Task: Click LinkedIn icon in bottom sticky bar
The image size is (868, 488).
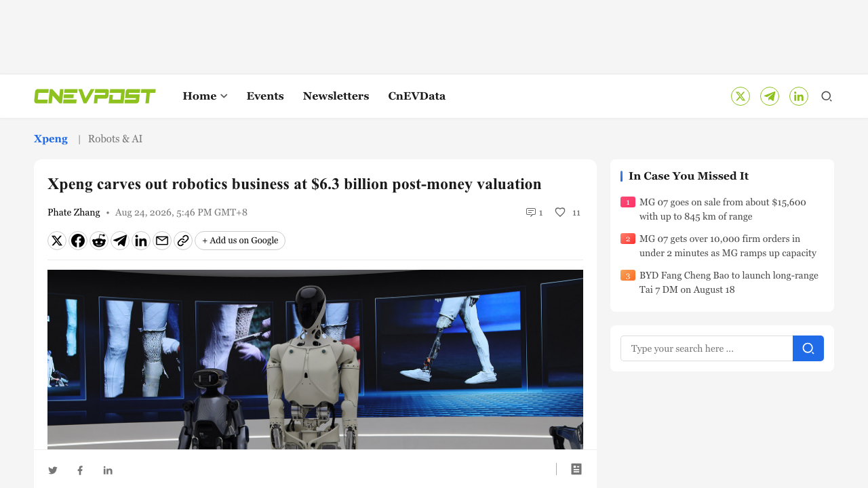Action: [x=108, y=470]
